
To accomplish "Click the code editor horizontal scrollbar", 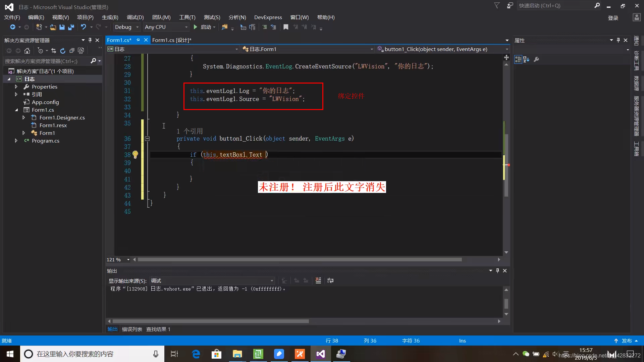I will pyautogui.click(x=300, y=260).
